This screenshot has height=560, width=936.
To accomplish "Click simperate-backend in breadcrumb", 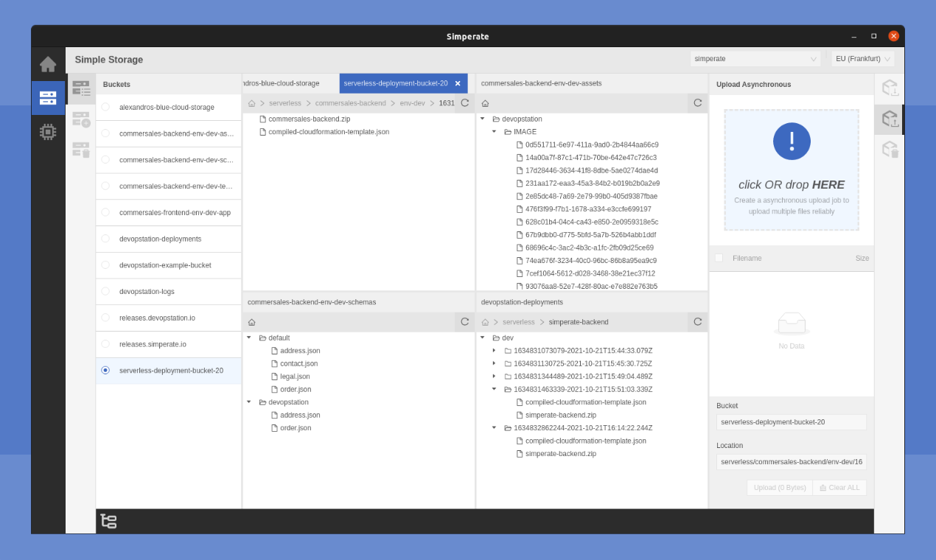I will pos(579,322).
